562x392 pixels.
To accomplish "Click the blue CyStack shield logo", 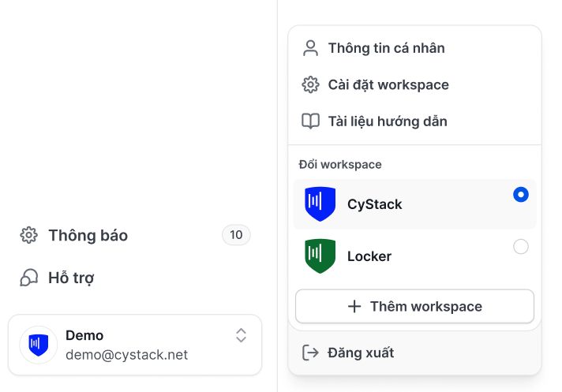I will pyautogui.click(x=320, y=204).
